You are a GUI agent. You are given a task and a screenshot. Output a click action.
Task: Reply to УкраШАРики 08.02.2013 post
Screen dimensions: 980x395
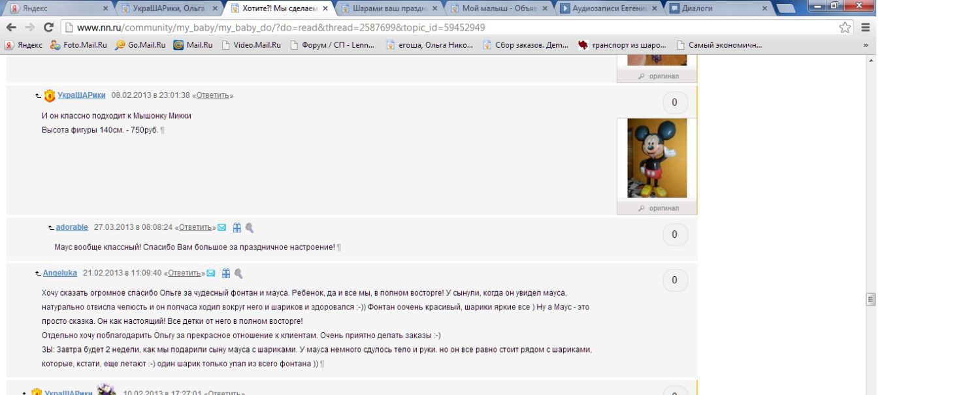[213, 95]
